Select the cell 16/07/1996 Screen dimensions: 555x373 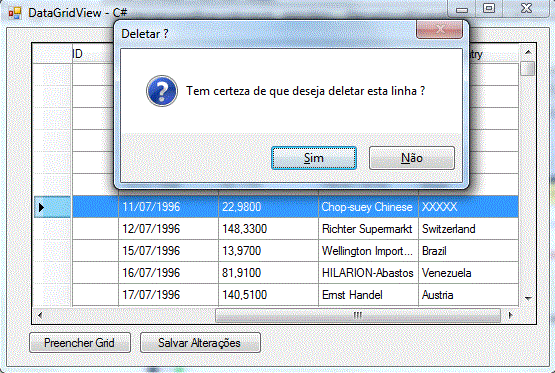pos(168,272)
